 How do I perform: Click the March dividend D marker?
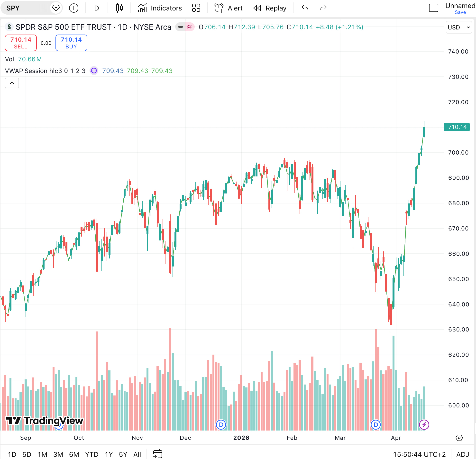(375, 425)
